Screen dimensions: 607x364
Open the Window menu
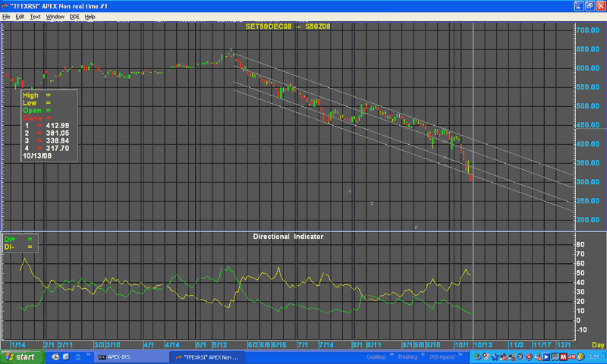[55, 17]
